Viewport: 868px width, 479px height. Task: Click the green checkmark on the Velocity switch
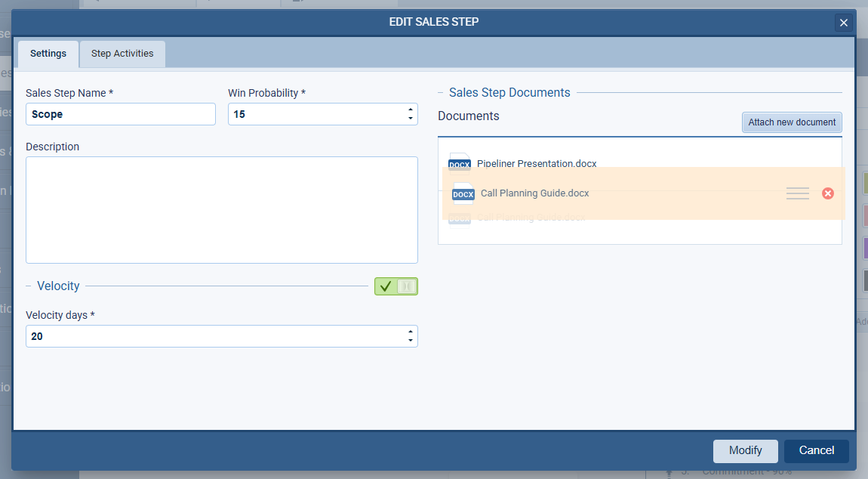386,286
